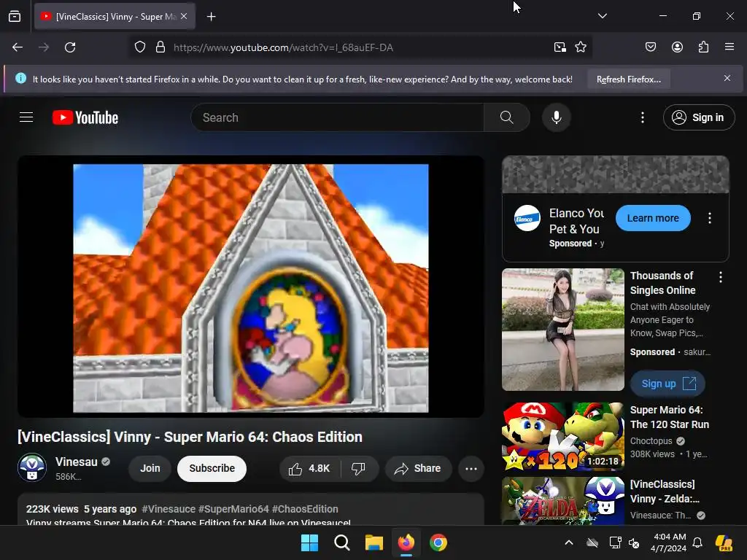Go back to the previous page
Image resolution: width=747 pixels, height=560 pixels.
(18, 47)
